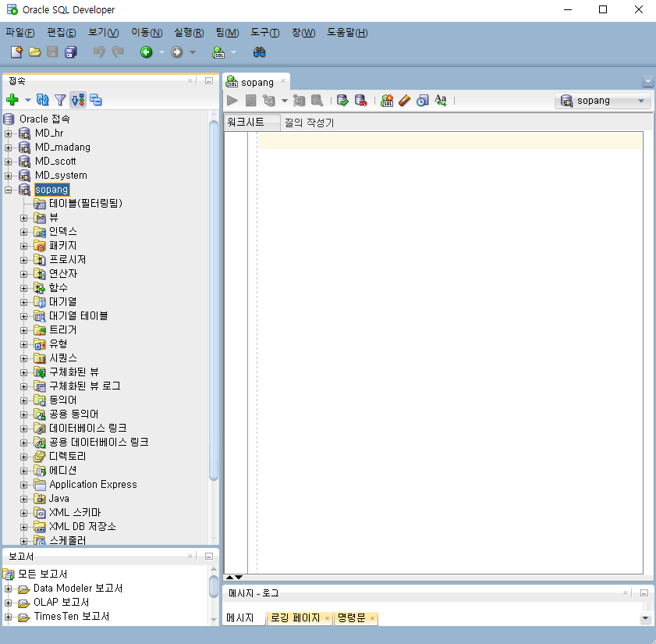
Task: Rollback with red arrow database icon
Action: coord(360,101)
